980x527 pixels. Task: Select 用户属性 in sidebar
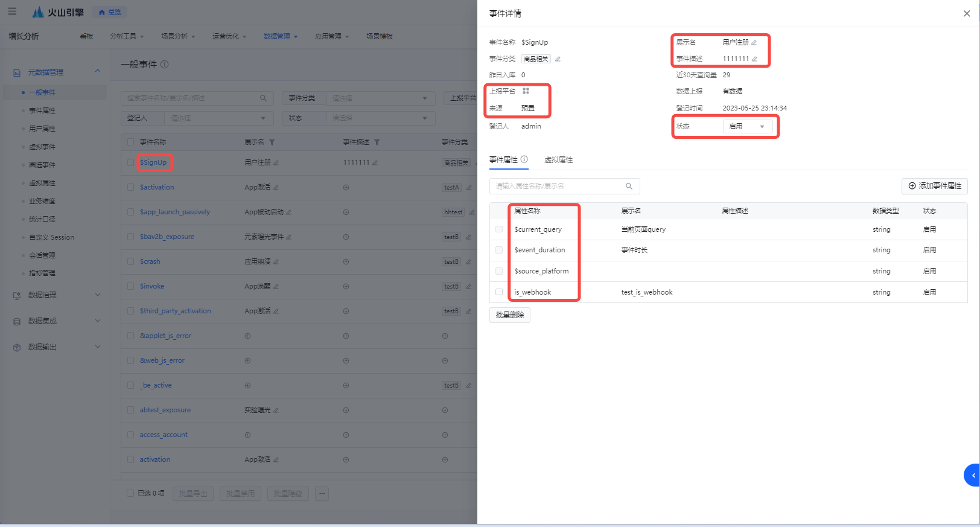click(x=42, y=129)
